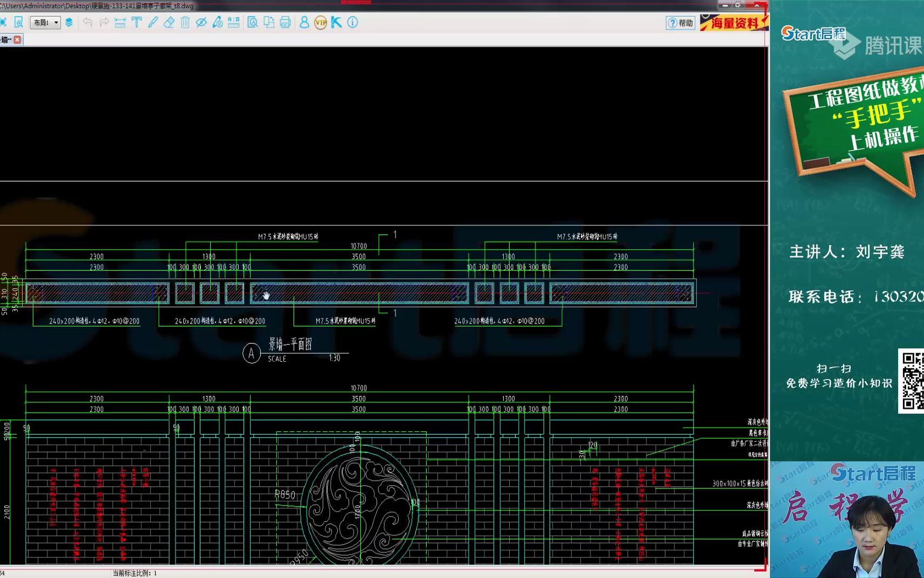
Task: Open the user account icon
Action: 304,23
